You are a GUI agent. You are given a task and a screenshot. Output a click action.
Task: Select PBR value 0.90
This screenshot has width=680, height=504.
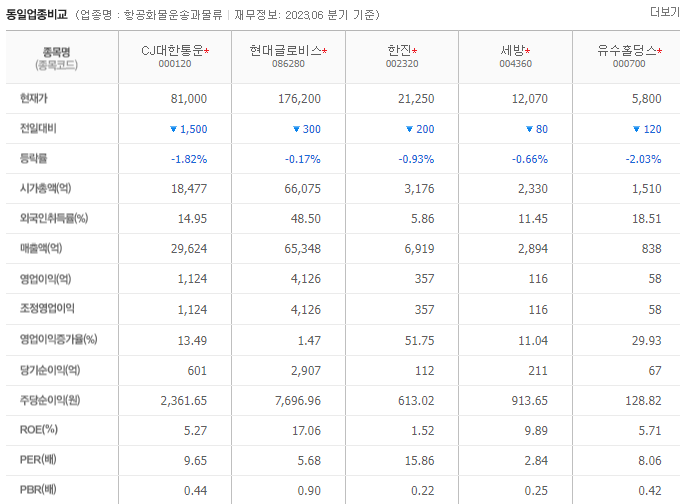[x=309, y=491]
